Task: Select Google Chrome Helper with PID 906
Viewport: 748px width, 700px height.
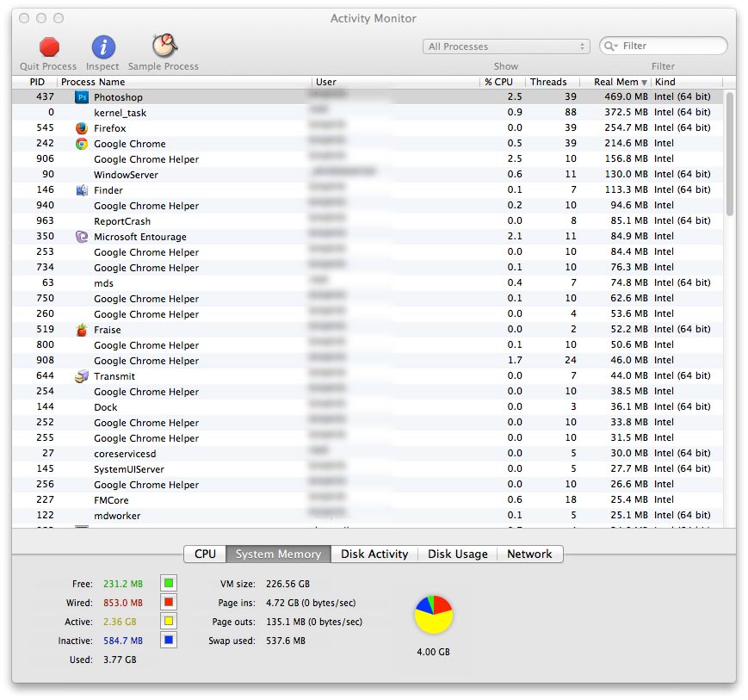Action: [x=368, y=159]
